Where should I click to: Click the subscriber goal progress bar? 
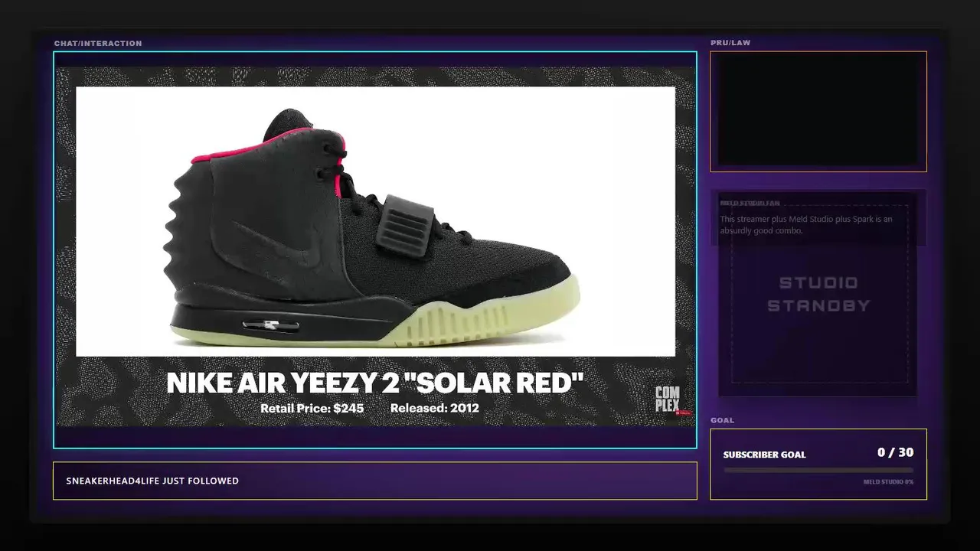point(818,470)
